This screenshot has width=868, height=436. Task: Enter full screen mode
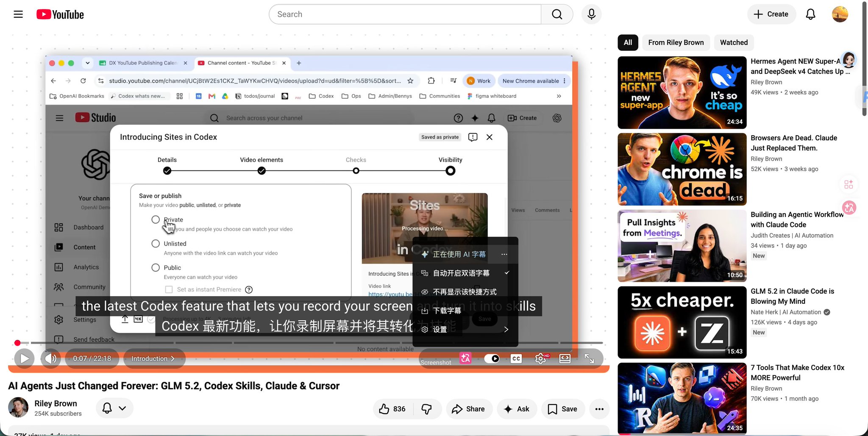point(589,358)
